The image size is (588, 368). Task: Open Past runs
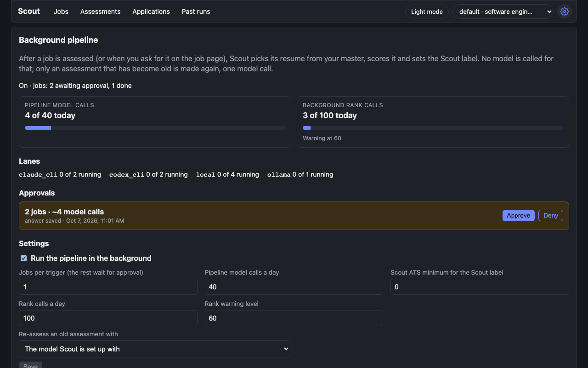196,11
